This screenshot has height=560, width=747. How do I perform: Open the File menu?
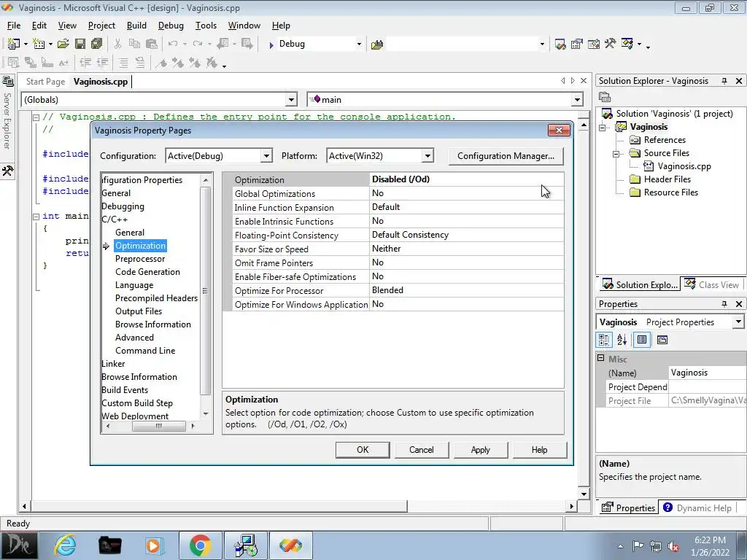coord(14,26)
